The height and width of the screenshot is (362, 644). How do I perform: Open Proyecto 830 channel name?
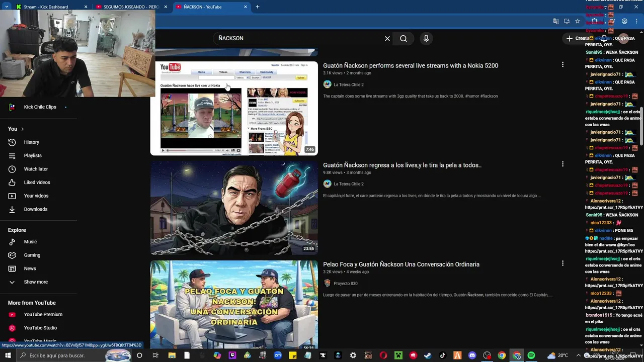[346, 283]
